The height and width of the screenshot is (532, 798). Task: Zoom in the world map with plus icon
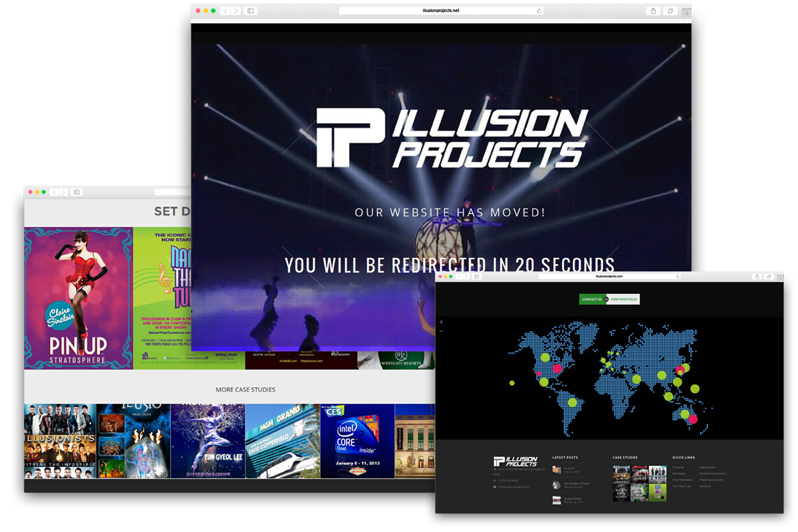click(441, 323)
